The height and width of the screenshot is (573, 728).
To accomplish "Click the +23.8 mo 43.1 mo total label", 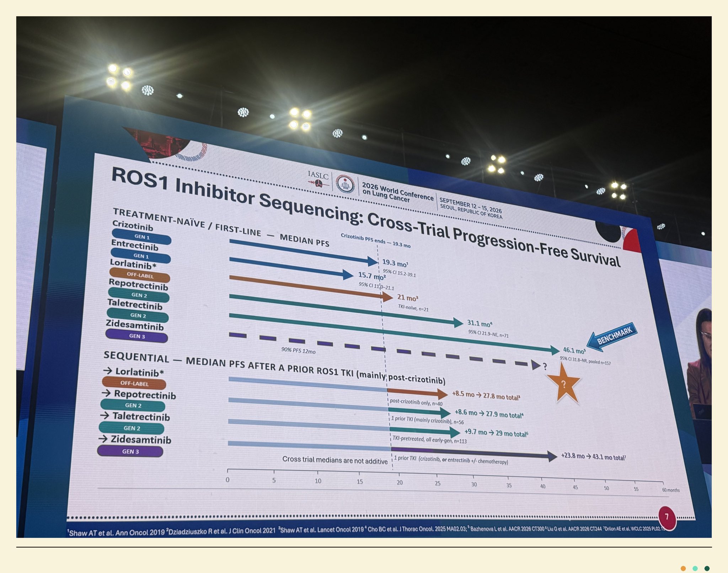I will pyautogui.click(x=593, y=457).
